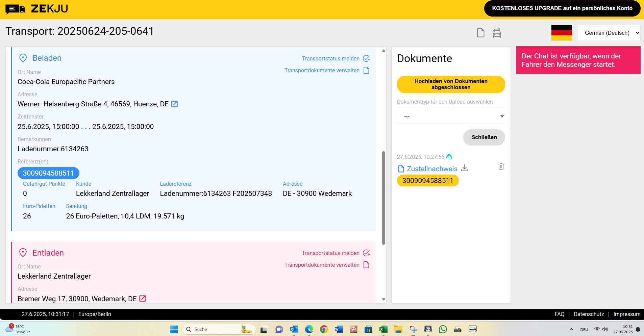The width and height of the screenshot is (644, 336).
Task: Click the vehicle transfer icon in header
Action: tap(497, 33)
